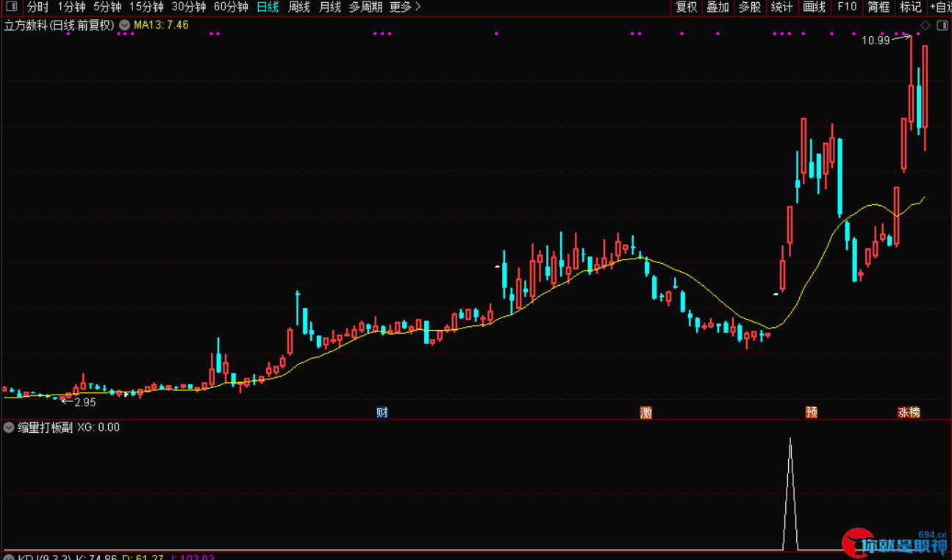Click the 缩量打板副 indicator name
Screen dimensions: 952x560
tap(45, 427)
